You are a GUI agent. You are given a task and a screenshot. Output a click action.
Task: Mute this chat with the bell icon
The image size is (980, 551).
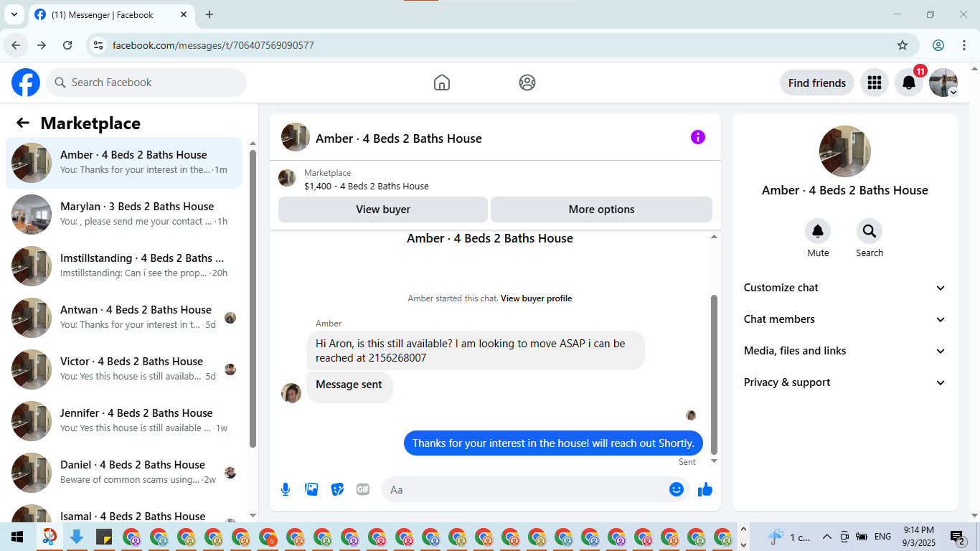point(818,231)
